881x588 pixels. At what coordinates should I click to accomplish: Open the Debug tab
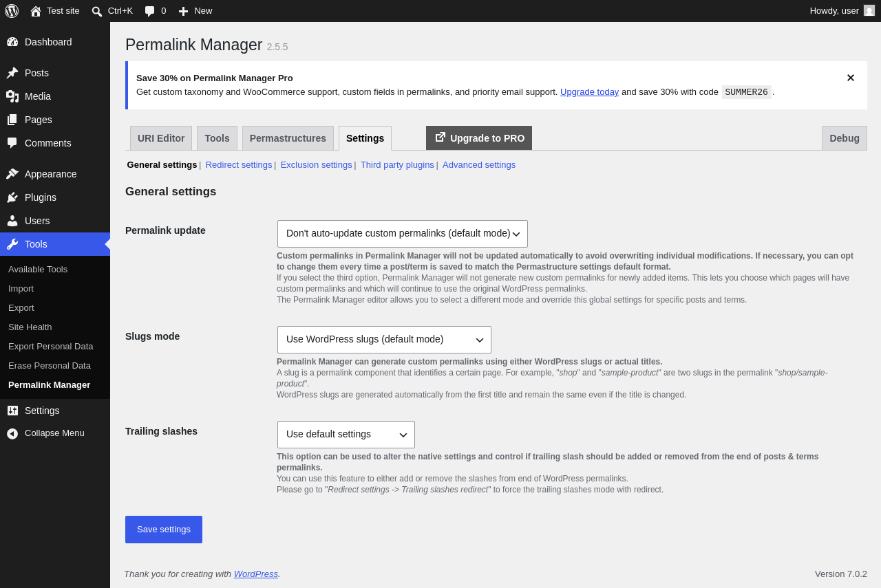coord(845,138)
